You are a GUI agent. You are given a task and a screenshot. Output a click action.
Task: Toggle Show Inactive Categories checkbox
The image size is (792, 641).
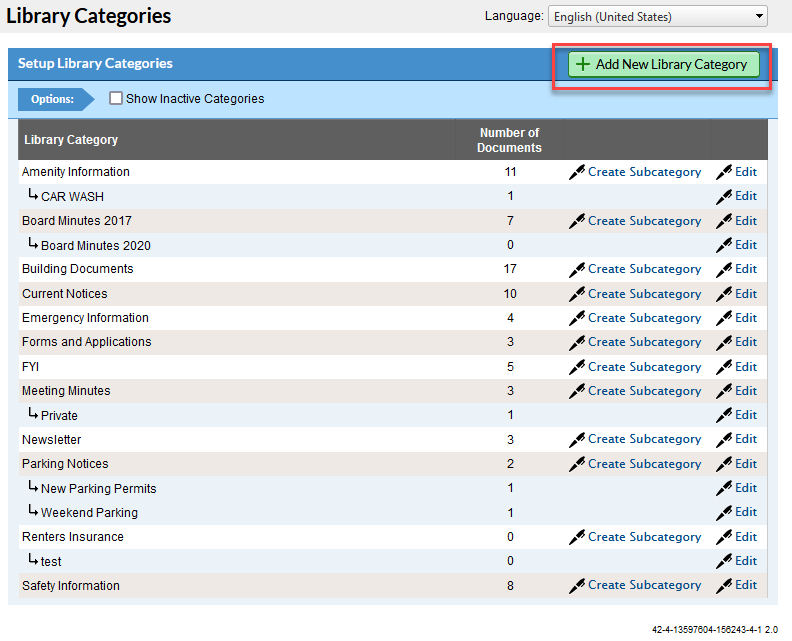coord(116,98)
